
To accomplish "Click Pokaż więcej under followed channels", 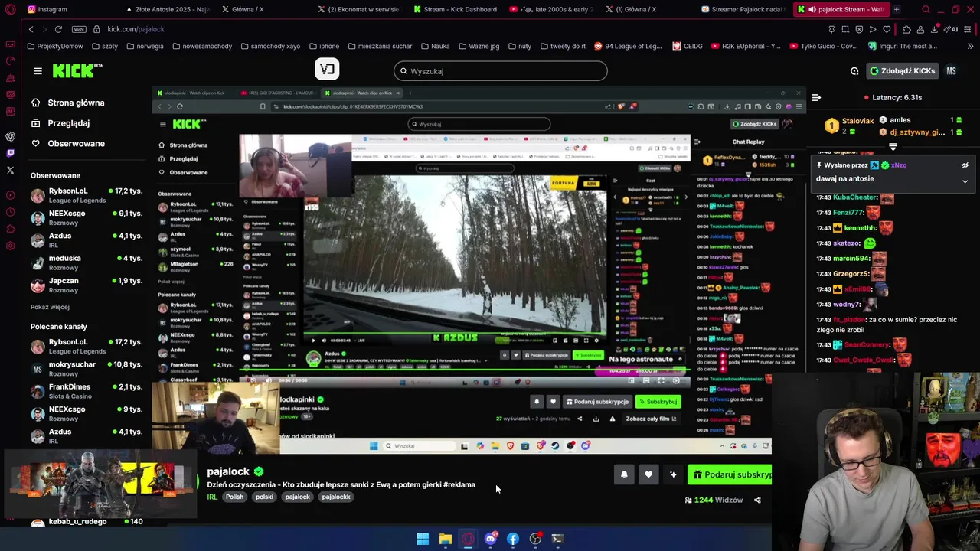I will pyautogui.click(x=50, y=307).
